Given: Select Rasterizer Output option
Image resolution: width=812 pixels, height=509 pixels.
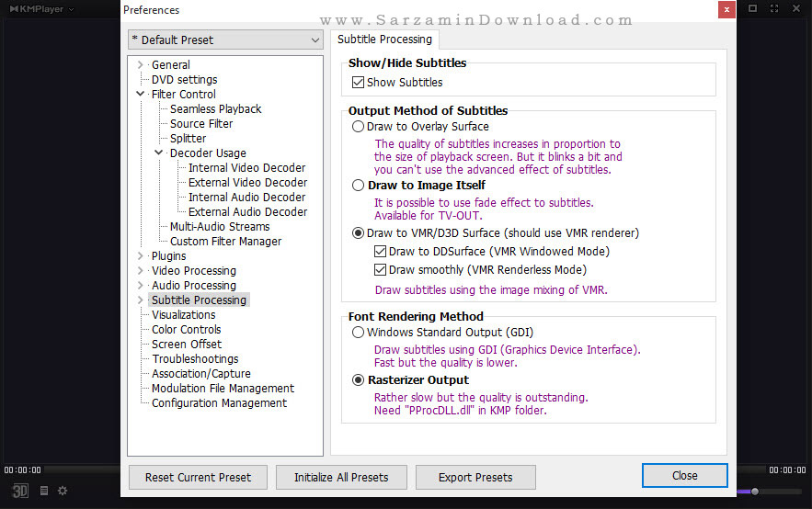Looking at the screenshot, I should click(x=358, y=380).
